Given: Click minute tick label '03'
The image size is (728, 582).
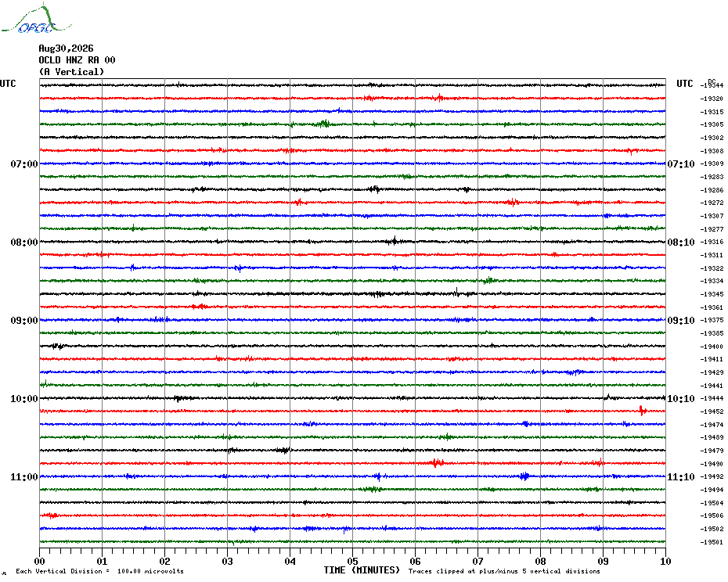Looking at the screenshot, I should pyautogui.click(x=228, y=561).
